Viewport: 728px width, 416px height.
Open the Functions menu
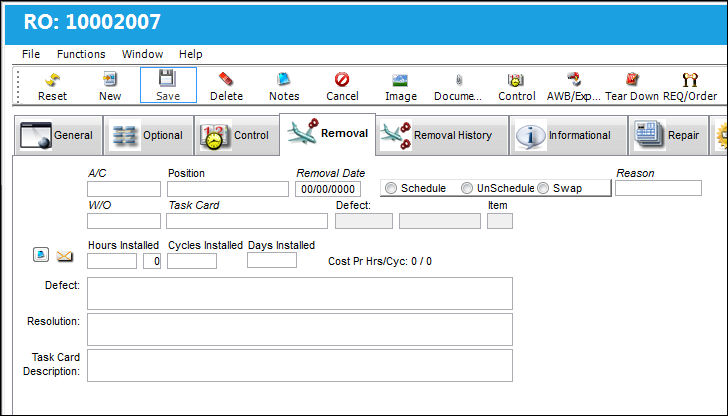(x=81, y=54)
